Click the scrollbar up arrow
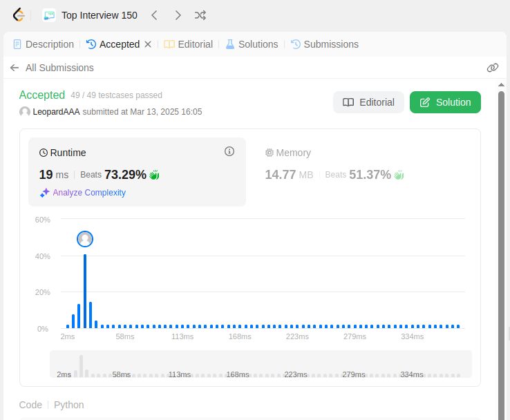Viewport: 510px width, 420px height. [x=501, y=84]
